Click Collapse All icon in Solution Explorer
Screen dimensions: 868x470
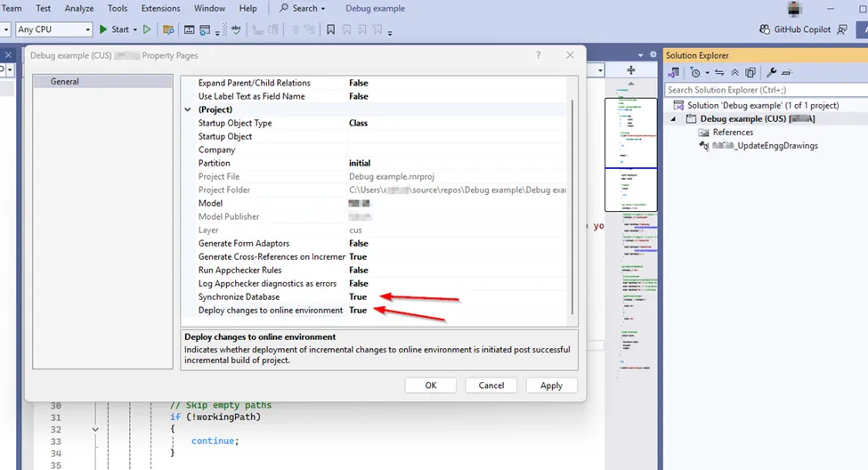click(734, 72)
